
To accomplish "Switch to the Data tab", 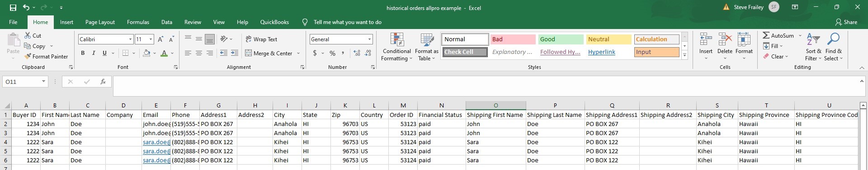I will [167, 22].
